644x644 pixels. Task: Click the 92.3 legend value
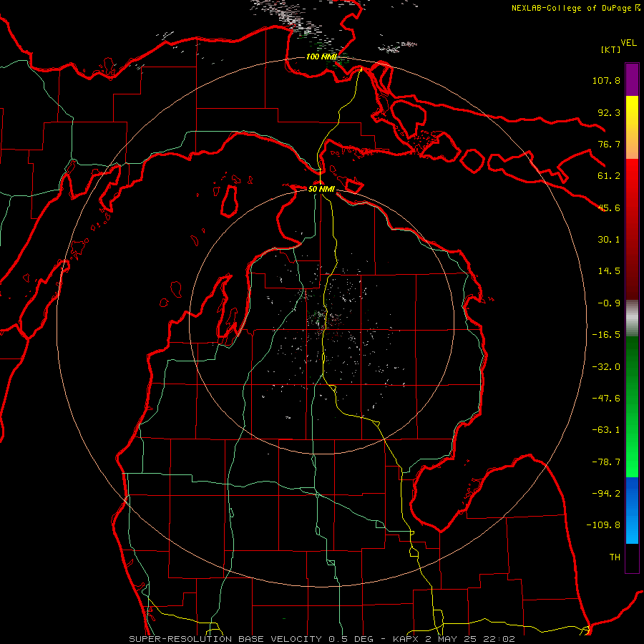609,112
